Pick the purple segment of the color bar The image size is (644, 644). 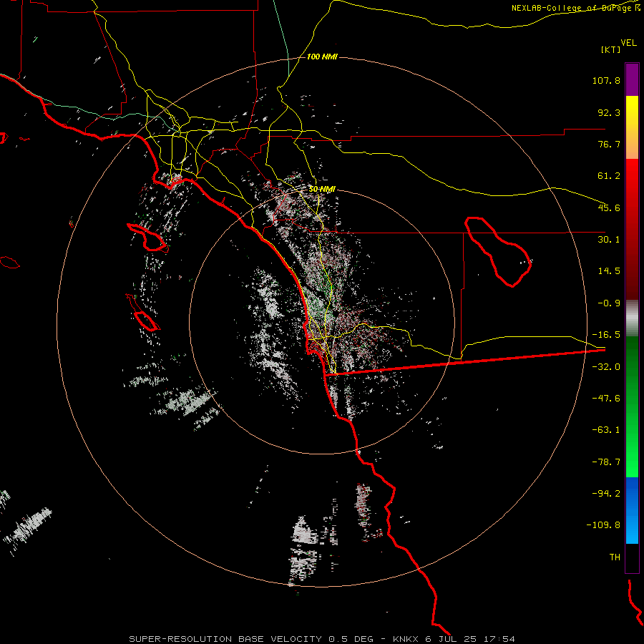[x=632, y=80]
